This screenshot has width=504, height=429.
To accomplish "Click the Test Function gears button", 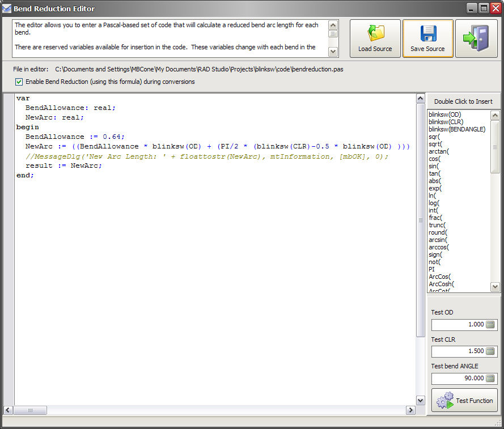I will tap(464, 401).
